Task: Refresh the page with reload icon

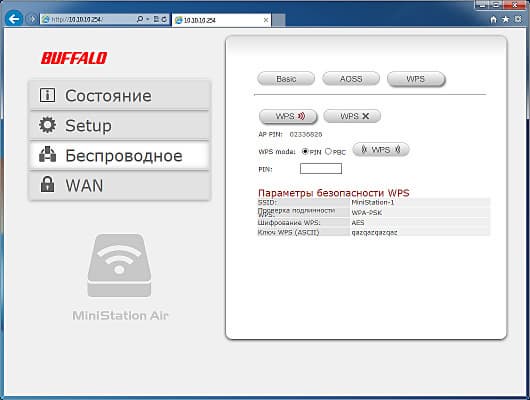Action: point(164,20)
